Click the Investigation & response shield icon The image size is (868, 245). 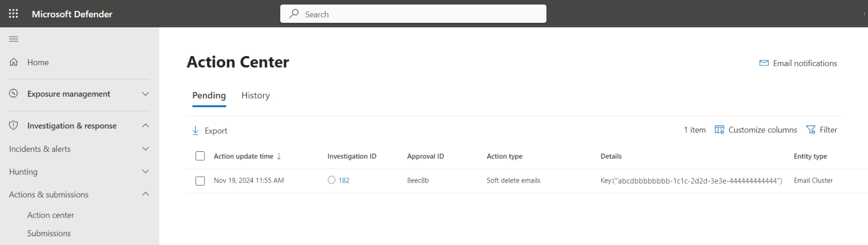[14, 125]
